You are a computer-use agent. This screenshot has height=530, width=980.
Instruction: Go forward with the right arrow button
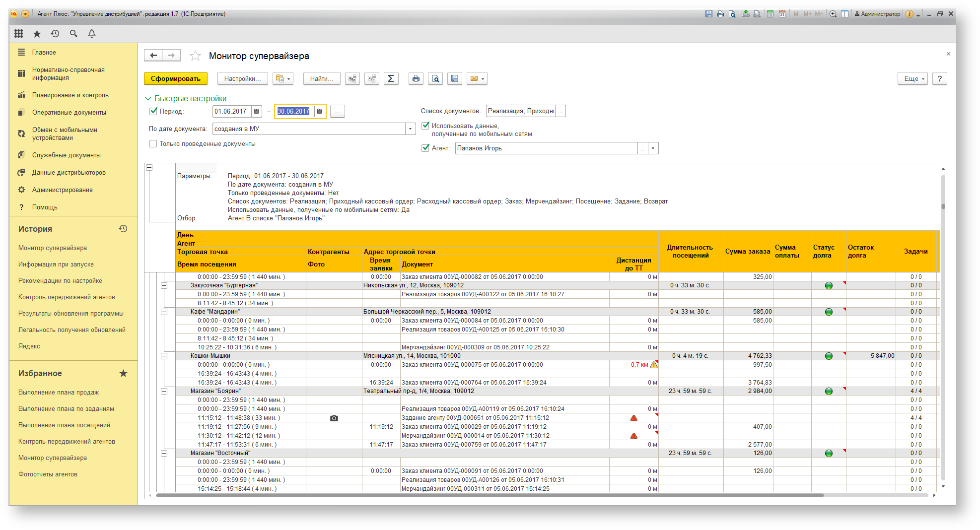tap(171, 56)
